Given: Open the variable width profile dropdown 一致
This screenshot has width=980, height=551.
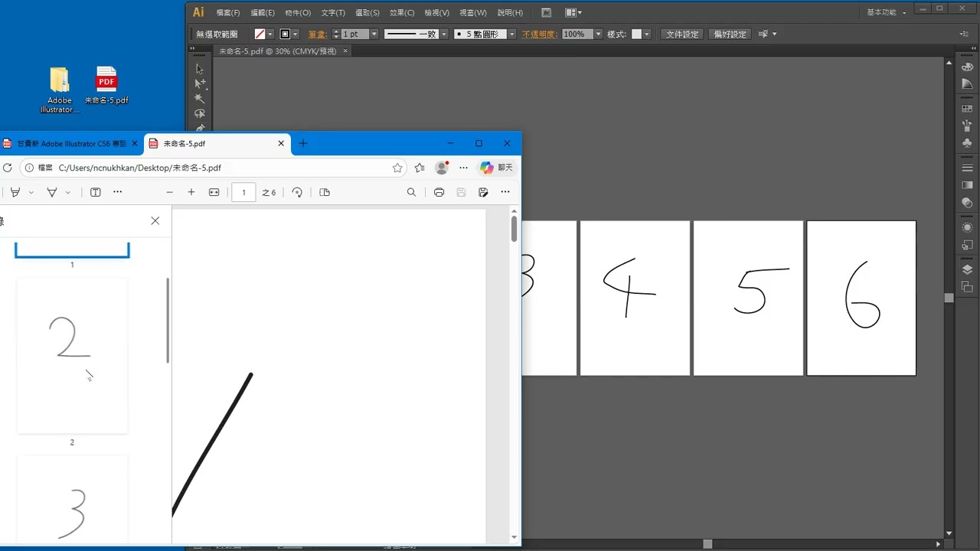Looking at the screenshot, I should pyautogui.click(x=443, y=34).
